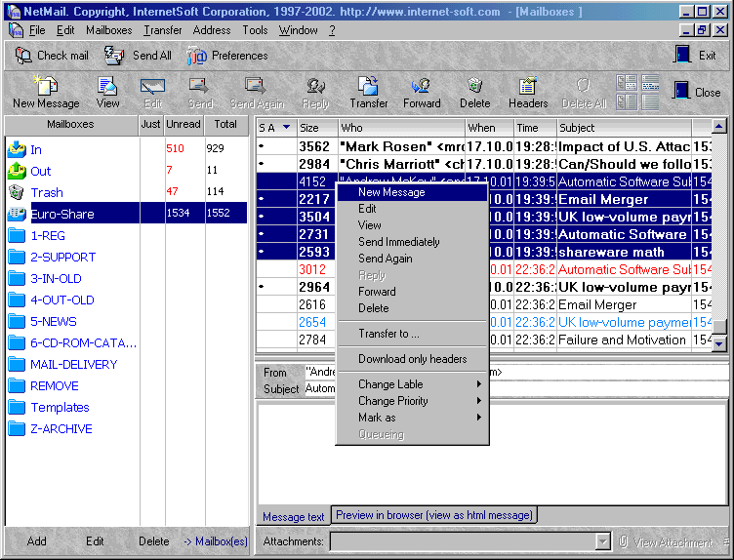Click the top-right pane layout icon
This screenshot has height=560, width=734.
point(650,83)
